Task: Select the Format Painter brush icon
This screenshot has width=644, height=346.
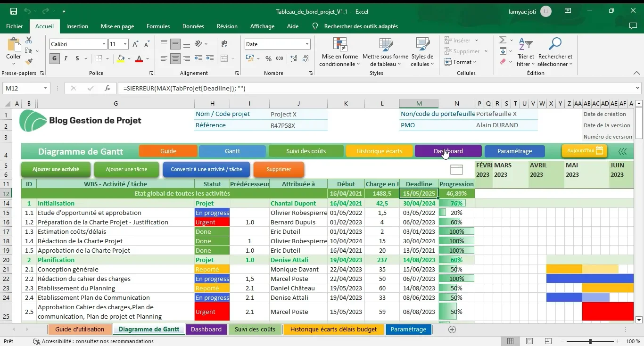Action: pos(29,61)
